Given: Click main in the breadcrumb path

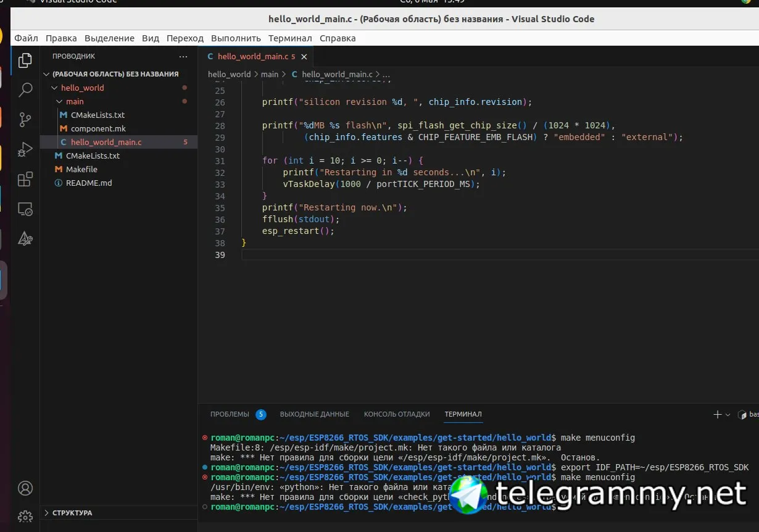Looking at the screenshot, I should [270, 74].
